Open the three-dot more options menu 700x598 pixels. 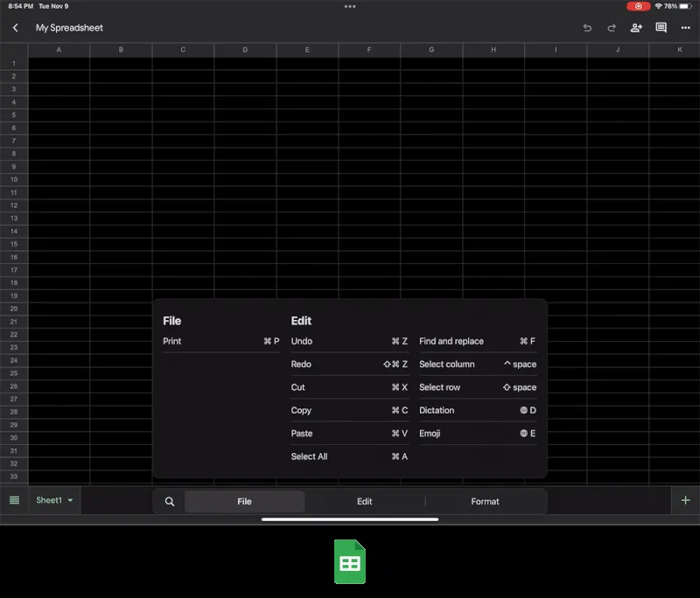point(685,28)
